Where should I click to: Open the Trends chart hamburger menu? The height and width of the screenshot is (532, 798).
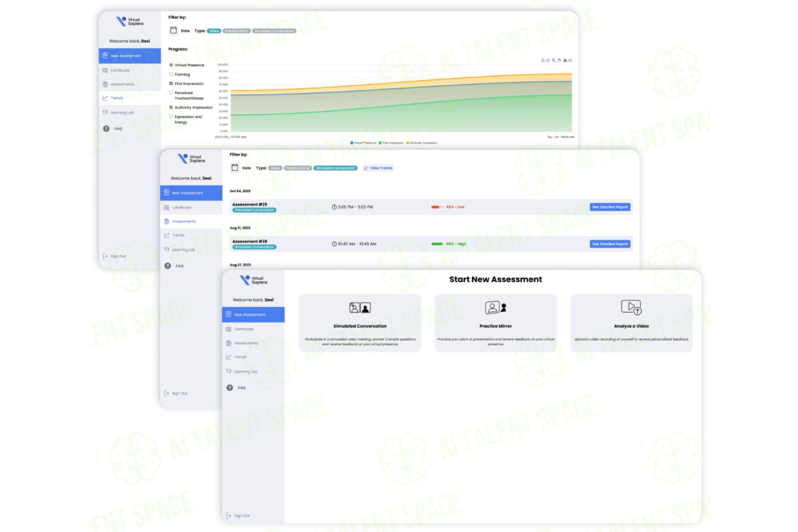coord(570,60)
